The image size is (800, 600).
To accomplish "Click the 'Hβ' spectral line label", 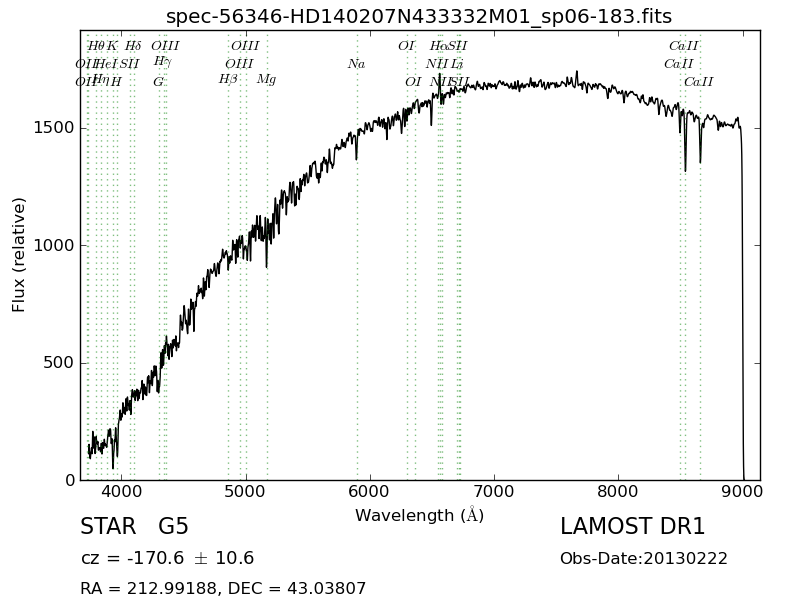I will pos(228,80).
